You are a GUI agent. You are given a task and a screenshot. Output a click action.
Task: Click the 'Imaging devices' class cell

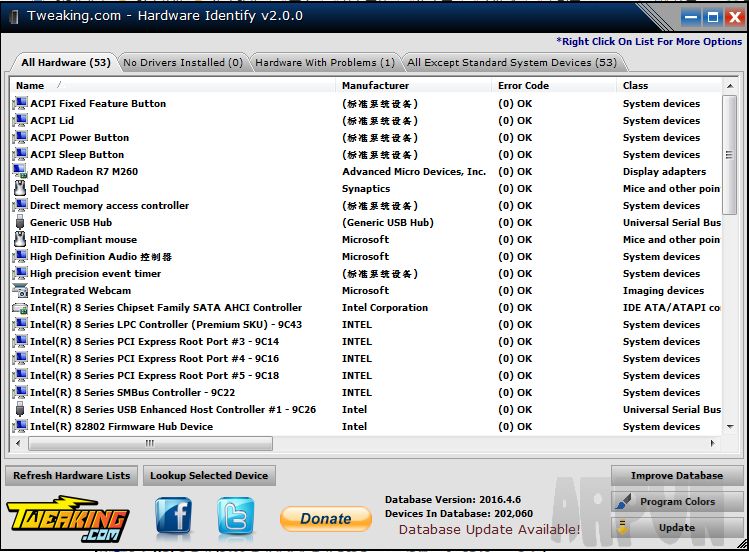[663, 290]
